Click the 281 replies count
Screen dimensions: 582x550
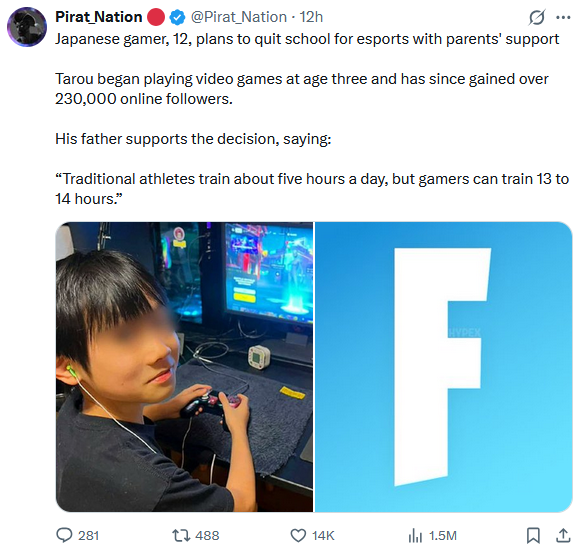(x=88, y=536)
